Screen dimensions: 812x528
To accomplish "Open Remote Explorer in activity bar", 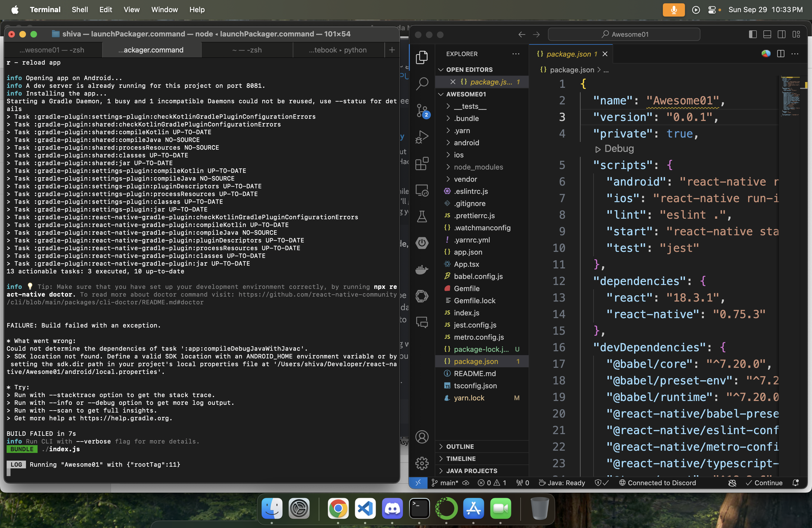I will click(x=422, y=190).
